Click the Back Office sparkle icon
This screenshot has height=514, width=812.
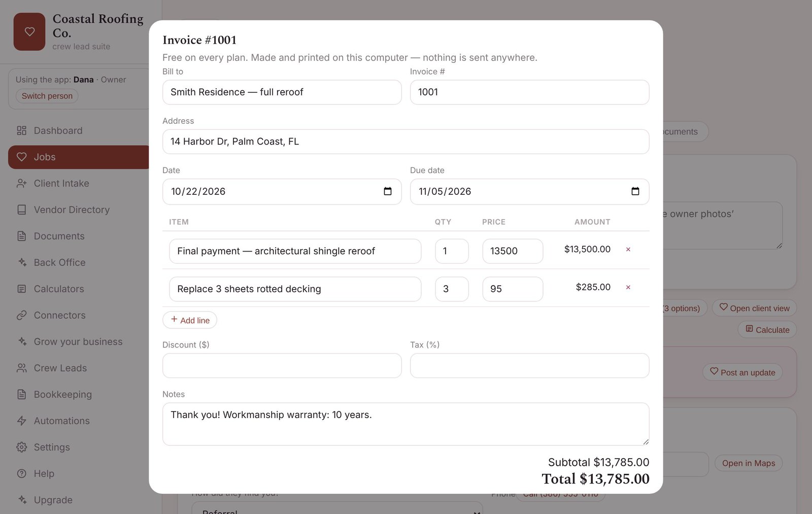pyautogui.click(x=21, y=262)
